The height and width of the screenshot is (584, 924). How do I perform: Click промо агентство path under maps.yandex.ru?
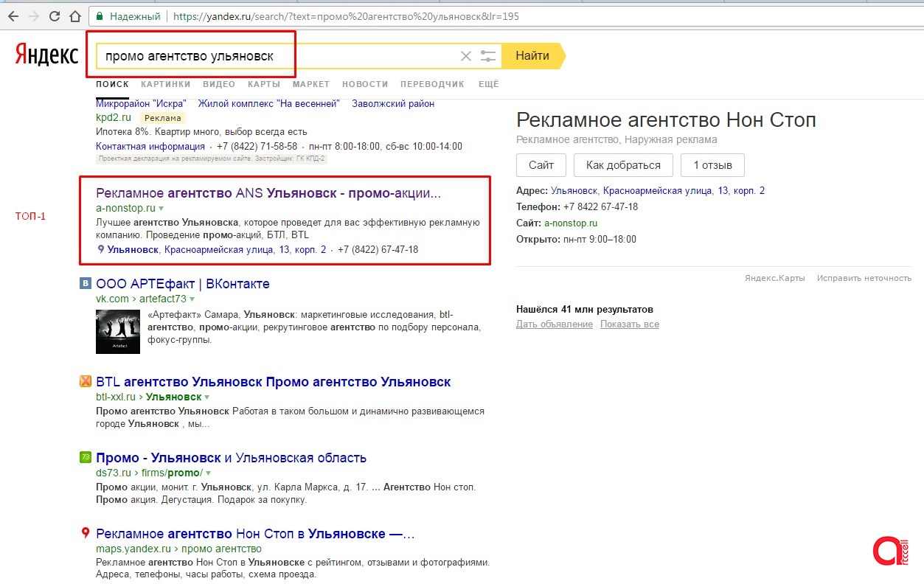point(221,549)
